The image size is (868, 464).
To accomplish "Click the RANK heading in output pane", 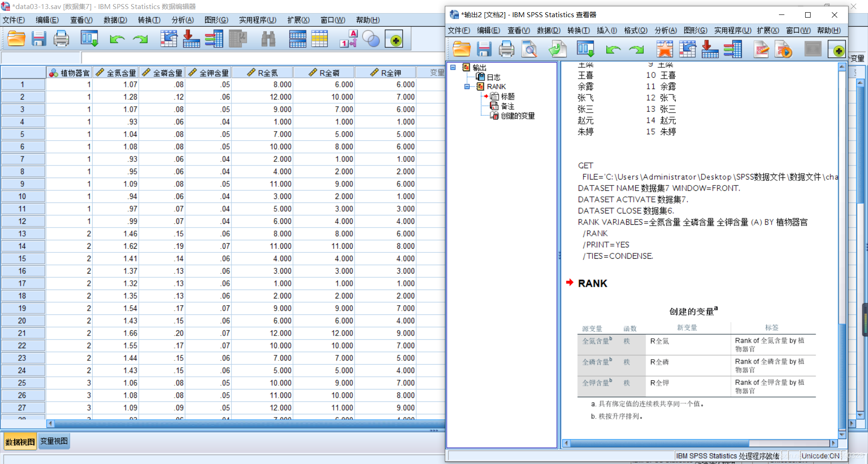I will click(x=592, y=283).
